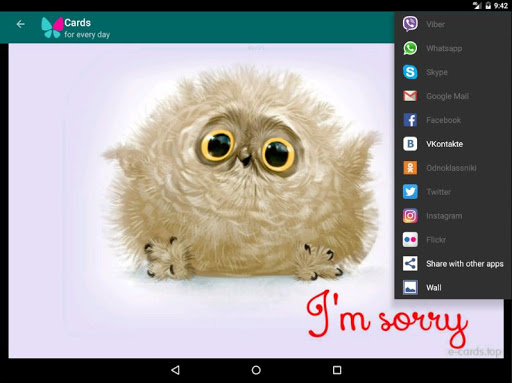The height and width of the screenshot is (383, 512).
Task: Tap the Viber icon in share menu
Action: click(x=410, y=24)
